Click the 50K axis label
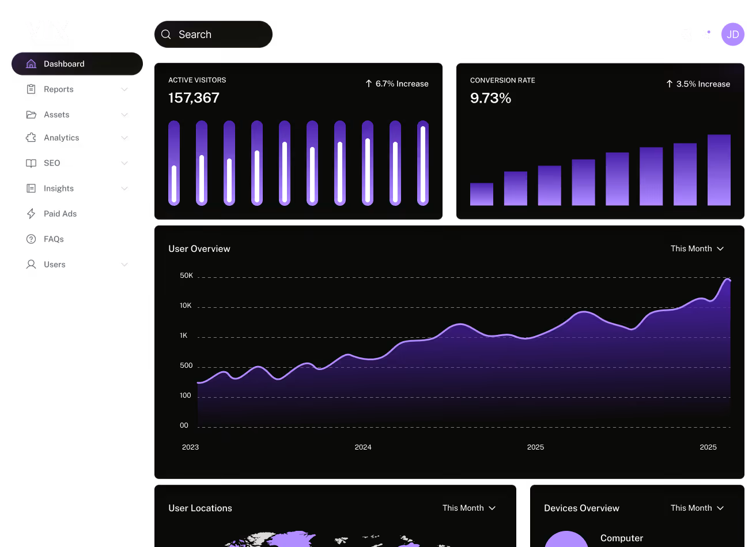756x547 pixels. click(x=187, y=276)
